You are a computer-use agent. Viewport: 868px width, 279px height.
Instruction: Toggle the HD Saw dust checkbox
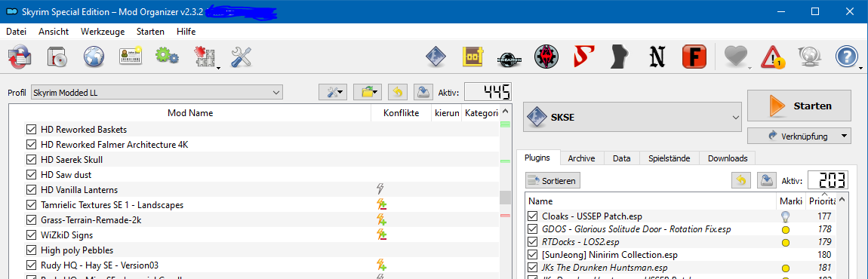(31, 174)
